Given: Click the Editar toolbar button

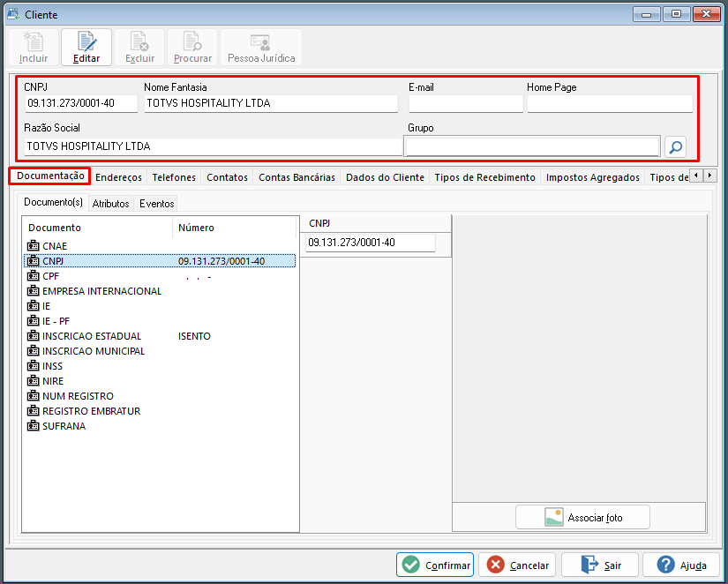Looking at the screenshot, I should click(x=86, y=48).
